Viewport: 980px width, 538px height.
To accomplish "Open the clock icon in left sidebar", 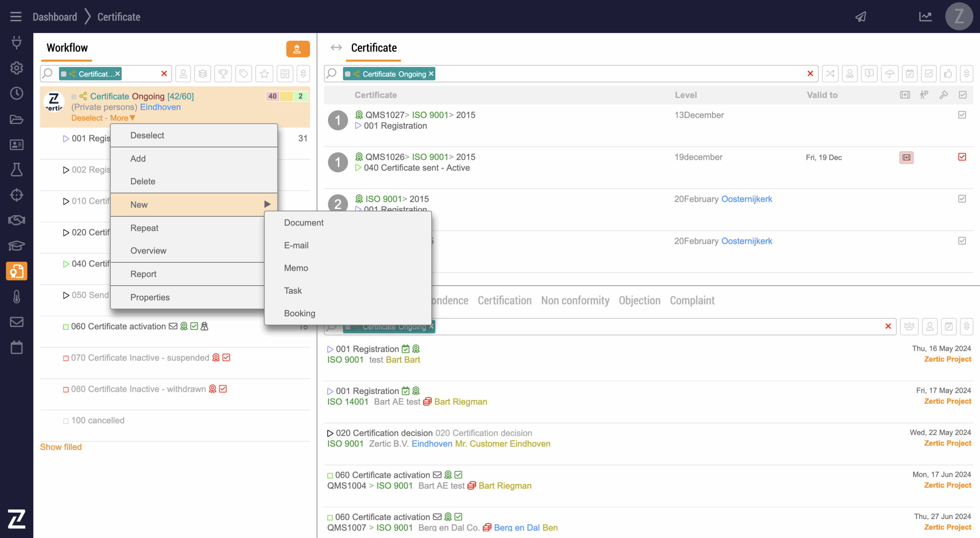I will (x=16, y=93).
